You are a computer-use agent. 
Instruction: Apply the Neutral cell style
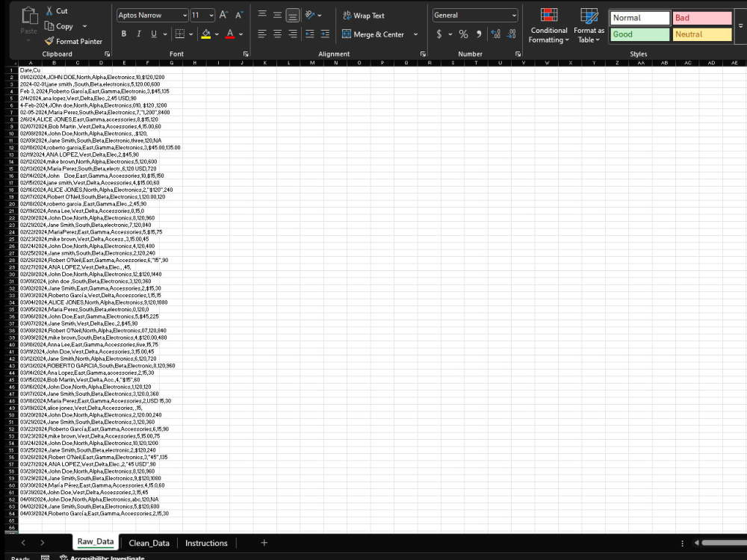point(701,34)
